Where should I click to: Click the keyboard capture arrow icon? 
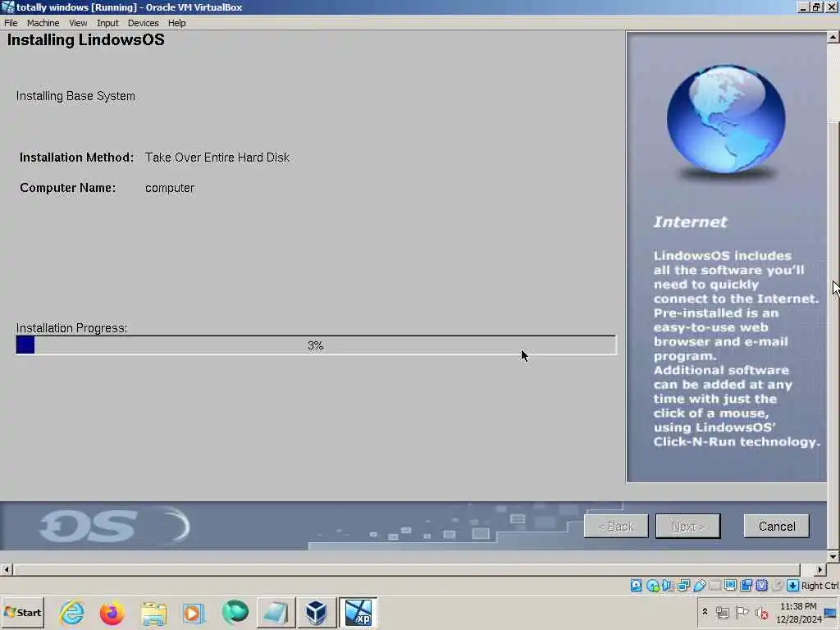click(793, 586)
